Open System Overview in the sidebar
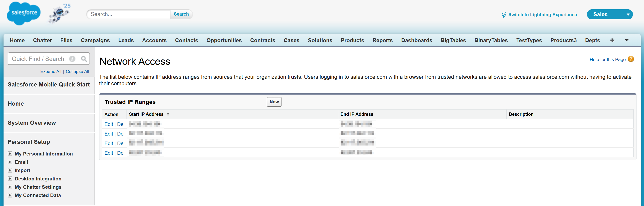This screenshot has height=206, width=644. pyautogui.click(x=32, y=123)
